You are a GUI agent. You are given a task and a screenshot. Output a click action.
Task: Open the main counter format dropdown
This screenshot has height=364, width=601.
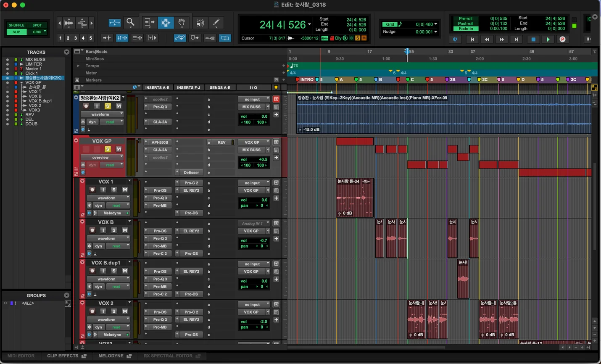[x=310, y=24]
